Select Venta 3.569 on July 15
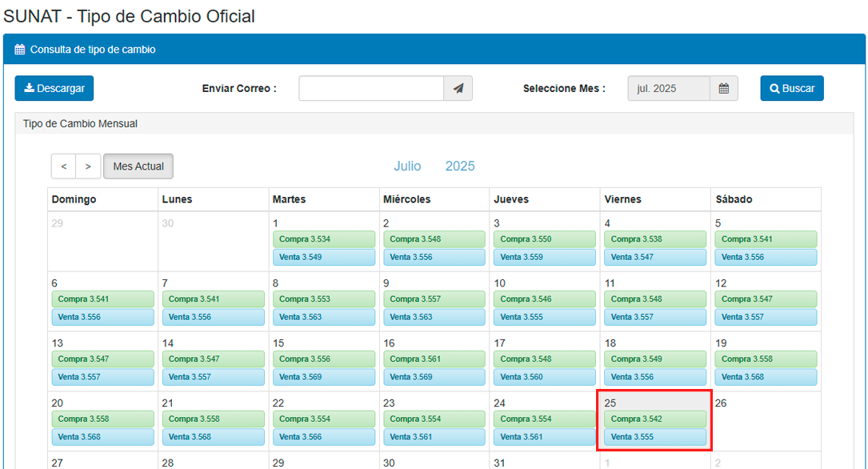This screenshot has width=868, height=469. pos(324,376)
